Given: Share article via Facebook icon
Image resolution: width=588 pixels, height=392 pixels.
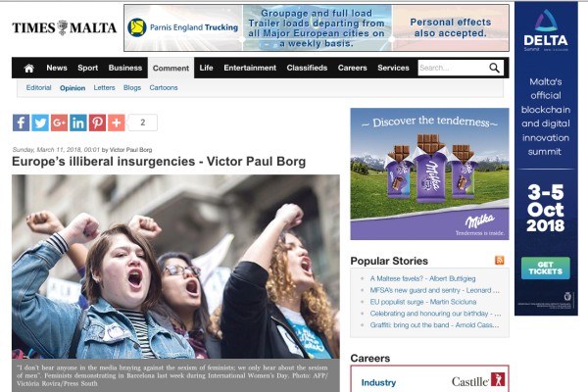Looking at the screenshot, I should [x=21, y=122].
